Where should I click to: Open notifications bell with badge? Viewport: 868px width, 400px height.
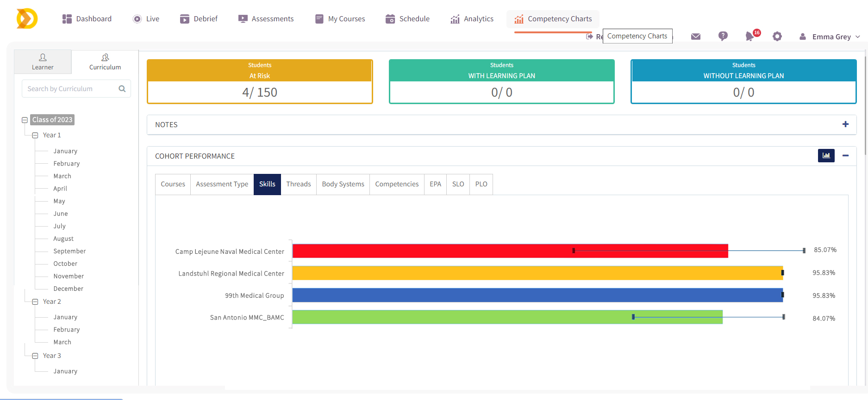pos(750,36)
